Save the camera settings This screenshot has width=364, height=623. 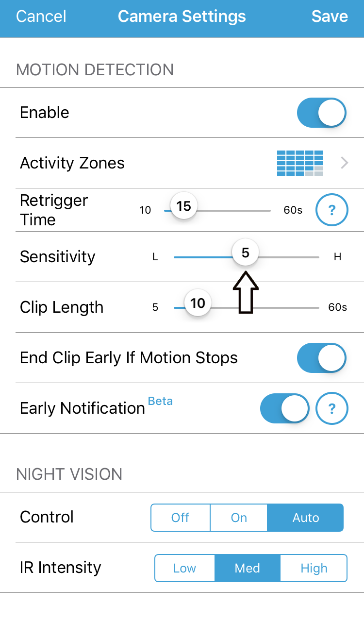pos(330,17)
